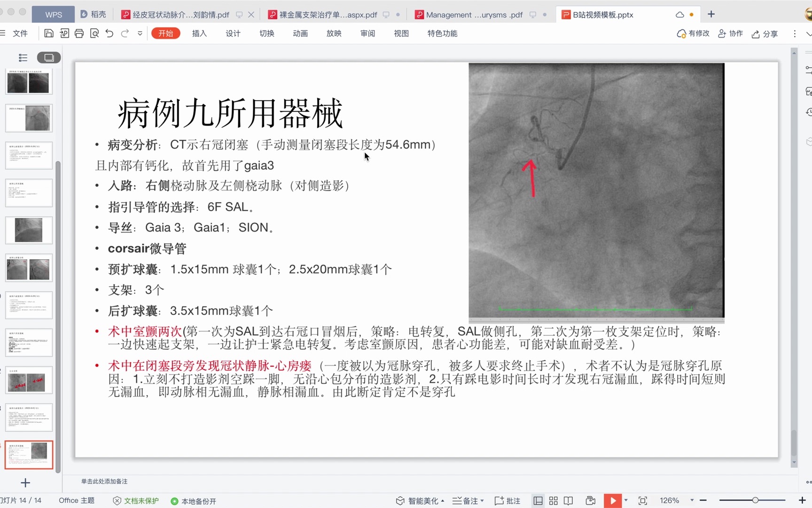Screen dimensions: 812x508
Task: Open the 视图 view tab
Action: (401, 33)
